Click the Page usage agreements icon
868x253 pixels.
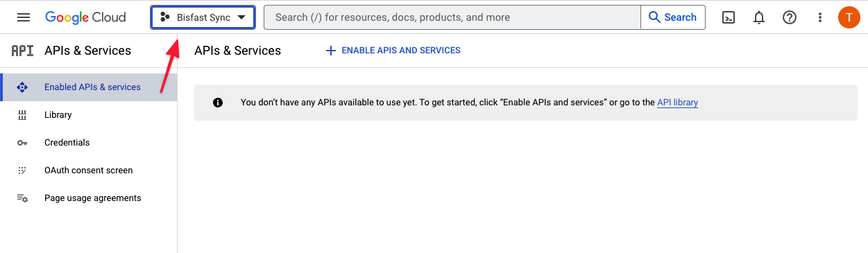click(22, 198)
